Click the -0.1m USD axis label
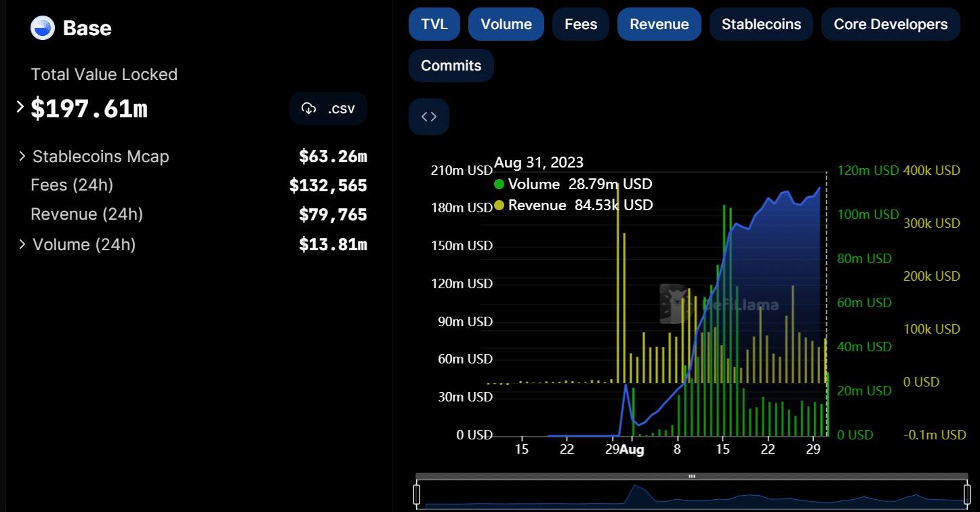Viewport: 980px width, 512px height. point(935,435)
